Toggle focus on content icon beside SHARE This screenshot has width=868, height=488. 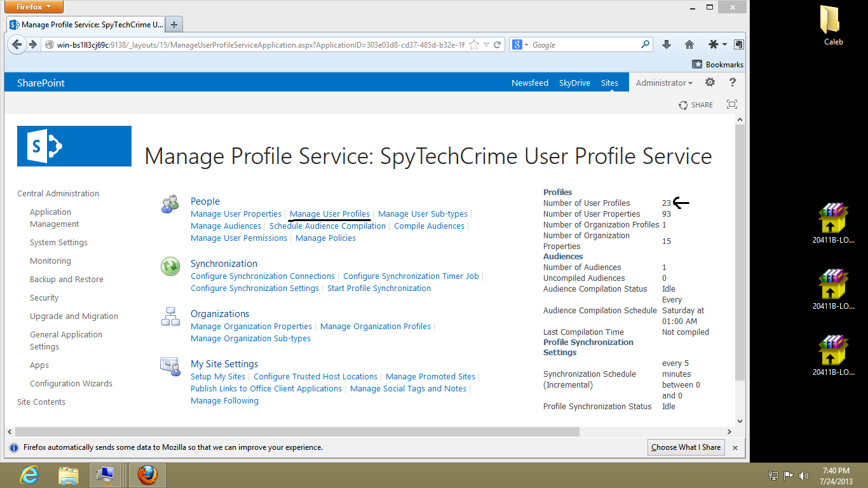[x=732, y=105]
